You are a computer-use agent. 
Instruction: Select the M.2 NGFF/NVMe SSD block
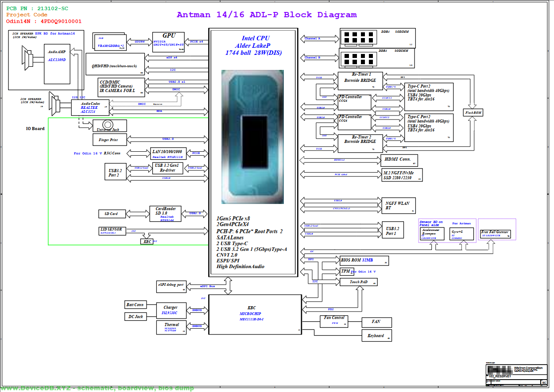click(402, 175)
